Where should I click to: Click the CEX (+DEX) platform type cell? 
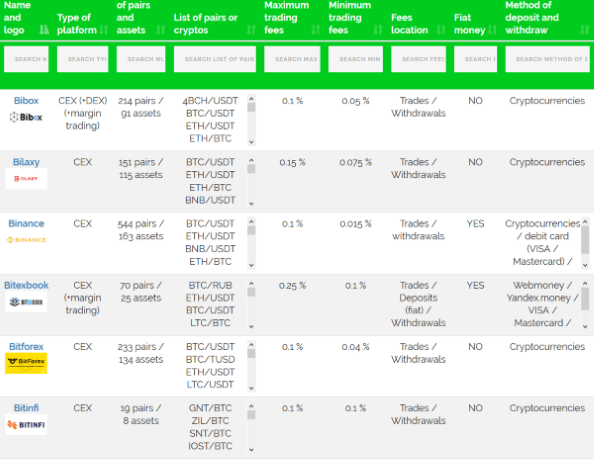point(83,113)
